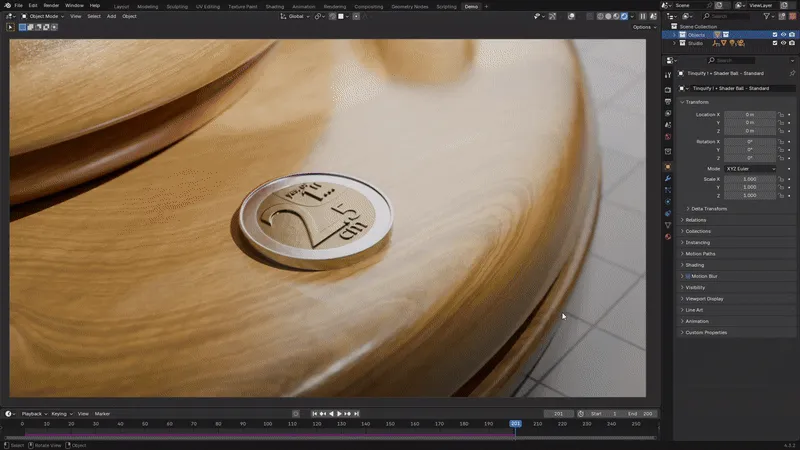Open the World properties tab icon
The height and width of the screenshot is (450, 800).
pyautogui.click(x=668, y=137)
